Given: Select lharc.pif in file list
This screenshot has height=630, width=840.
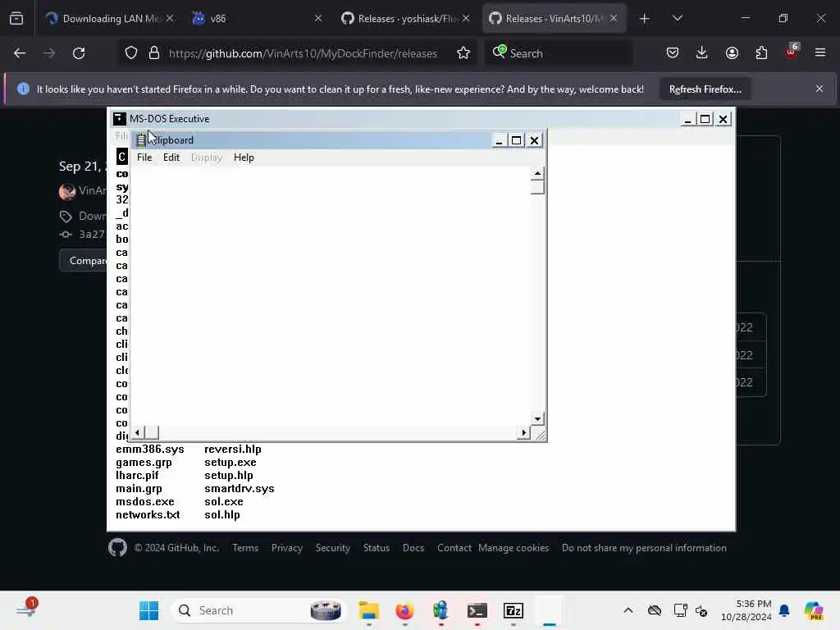Looking at the screenshot, I should (137, 476).
